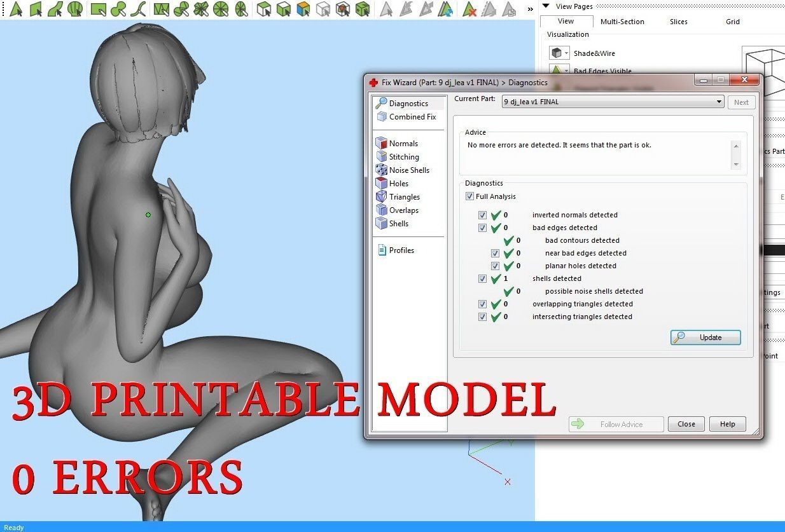
Task: Open Profiles in wizard sidebar
Action: click(396, 250)
